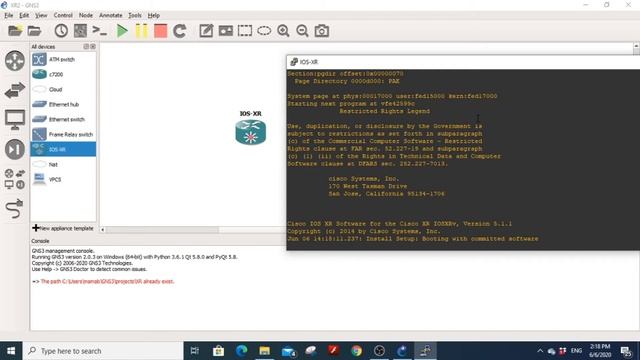This screenshot has width=640, height=360.
Task: Toggle show/hide interface labels icon
Action: pos(80,31)
